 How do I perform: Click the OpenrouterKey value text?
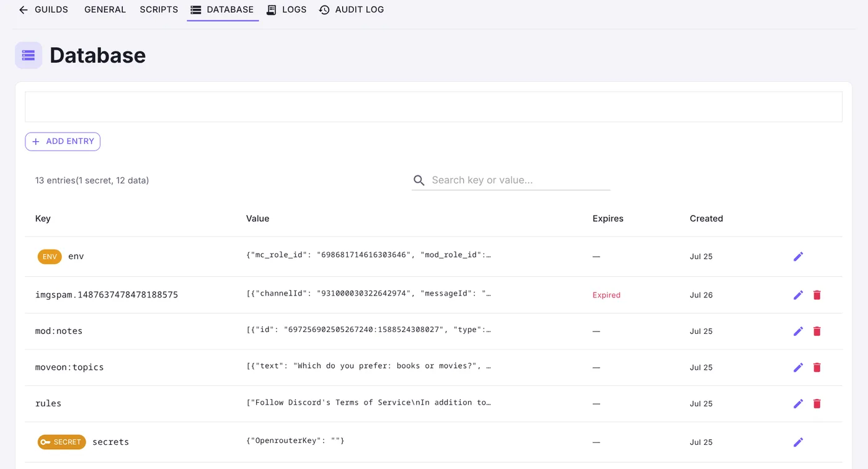pyautogui.click(x=295, y=441)
